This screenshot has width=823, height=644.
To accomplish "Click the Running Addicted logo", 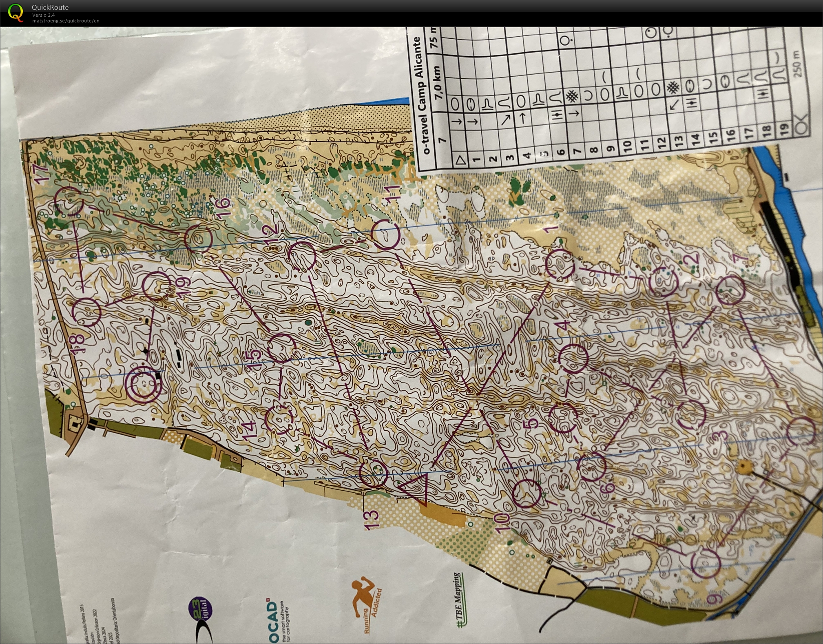I will 366,603.
